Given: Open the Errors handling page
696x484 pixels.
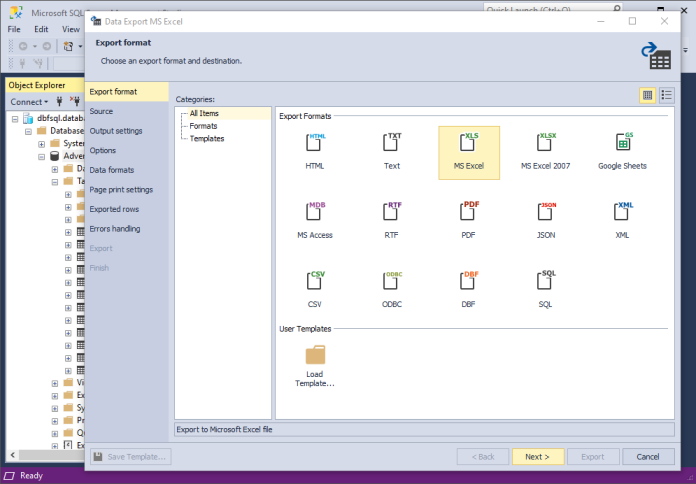Looking at the screenshot, I should pos(127,229).
